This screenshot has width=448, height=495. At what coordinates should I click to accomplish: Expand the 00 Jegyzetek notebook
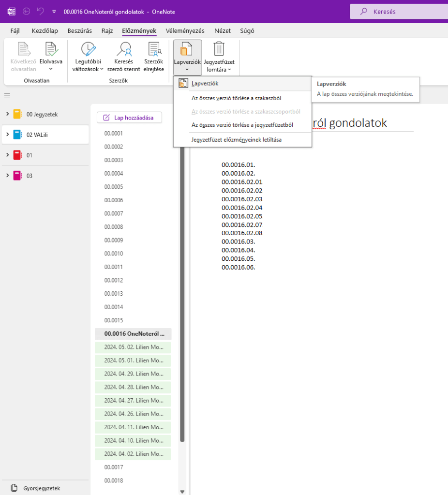[7, 114]
